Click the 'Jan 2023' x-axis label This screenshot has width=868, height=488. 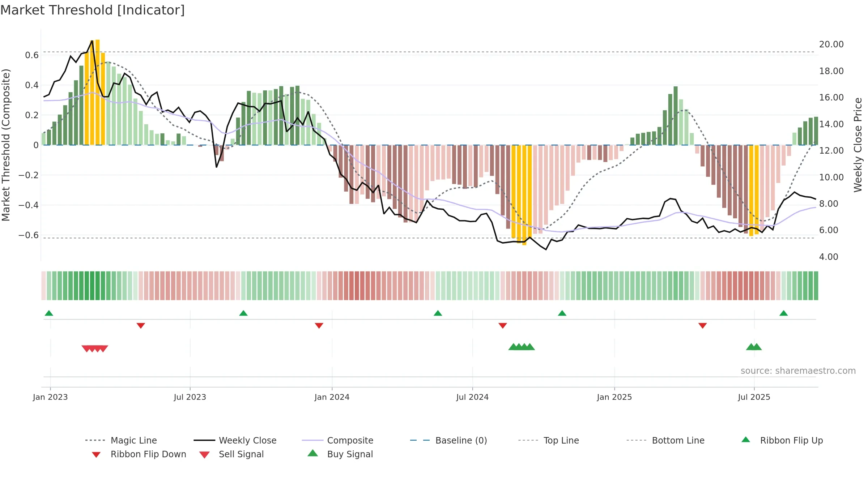pos(50,397)
